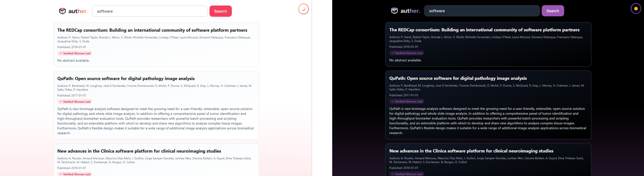644x176 pixels.
Task: Click QuPath abstract paragraph in light theme
Action: pos(155,121)
